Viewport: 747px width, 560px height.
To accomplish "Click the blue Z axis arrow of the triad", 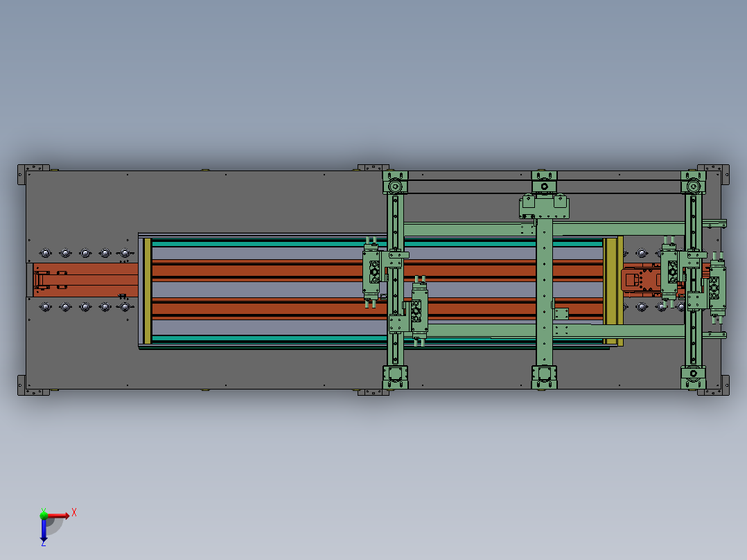I will coord(44,530).
